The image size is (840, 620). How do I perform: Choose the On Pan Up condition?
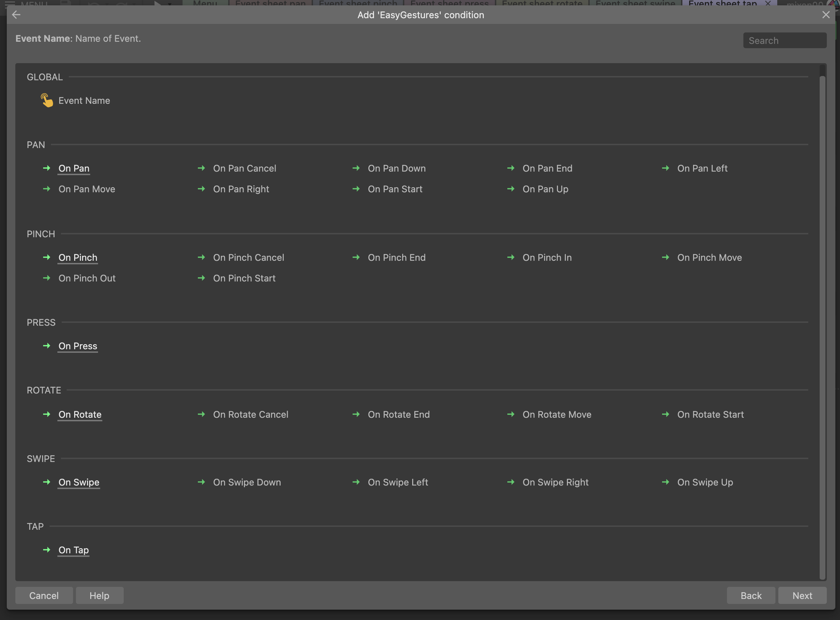click(x=545, y=189)
